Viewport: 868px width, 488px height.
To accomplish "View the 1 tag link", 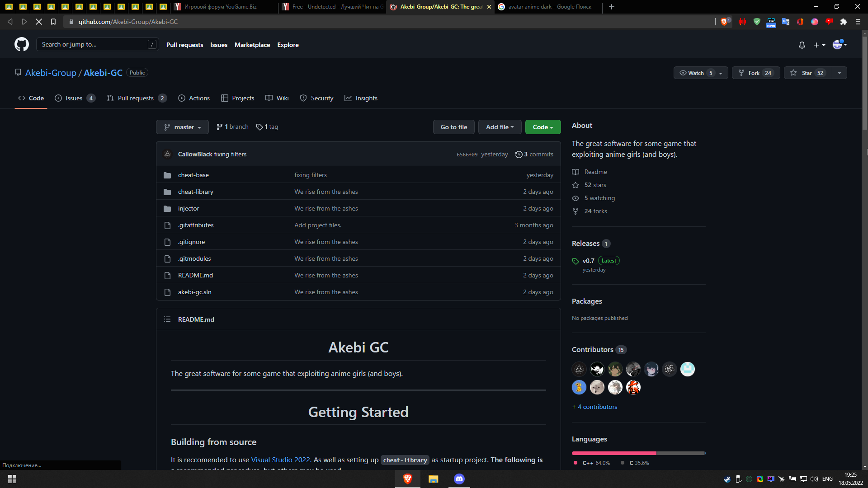I will 267,127.
